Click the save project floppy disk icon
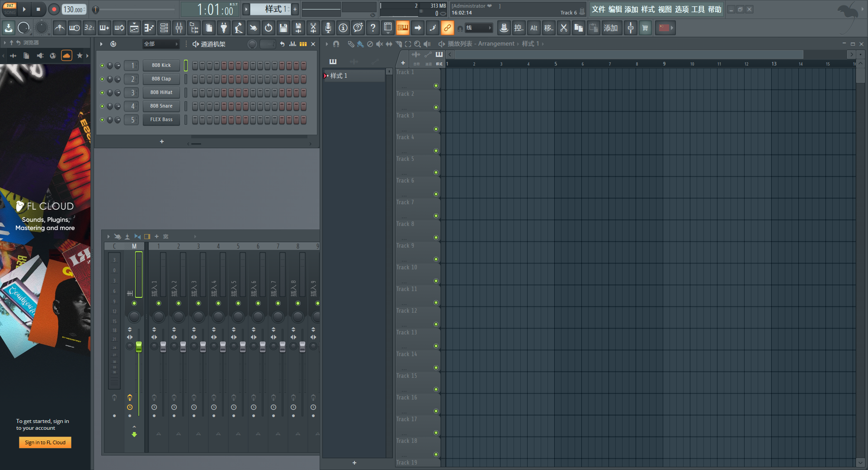The image size is (868, 470). pos(283,28)
